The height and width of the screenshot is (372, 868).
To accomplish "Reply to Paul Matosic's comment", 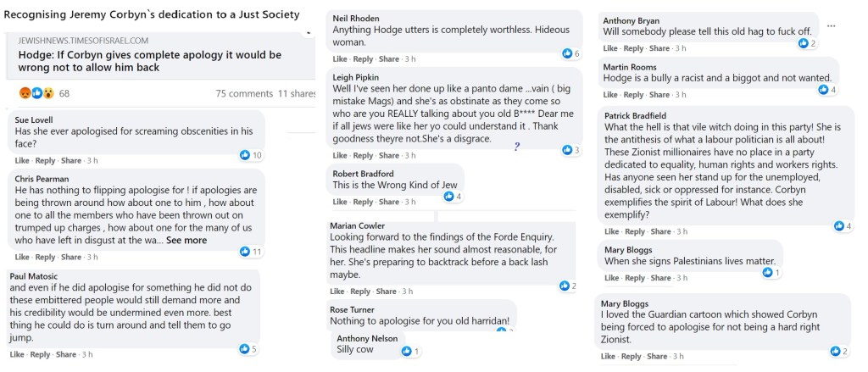I will (x=45, y=354).
